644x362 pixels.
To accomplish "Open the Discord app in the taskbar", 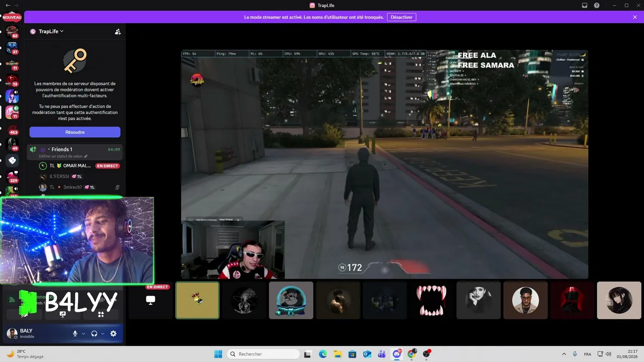I will click(x=397, y=354).
